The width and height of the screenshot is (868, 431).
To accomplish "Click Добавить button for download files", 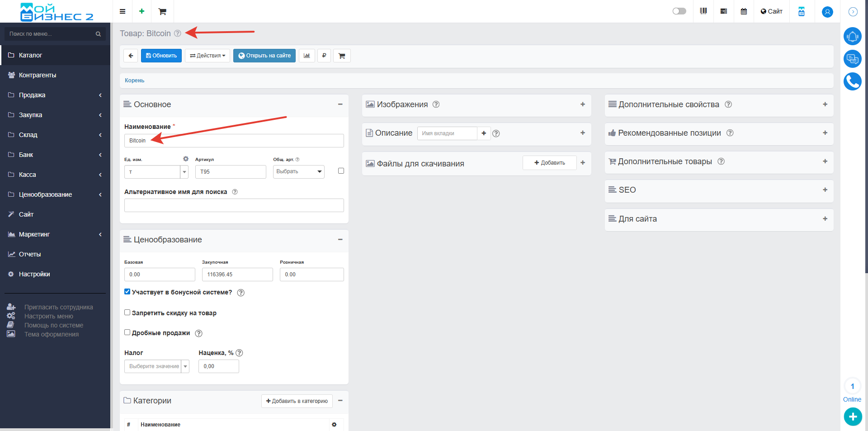I will pos(550,163).
